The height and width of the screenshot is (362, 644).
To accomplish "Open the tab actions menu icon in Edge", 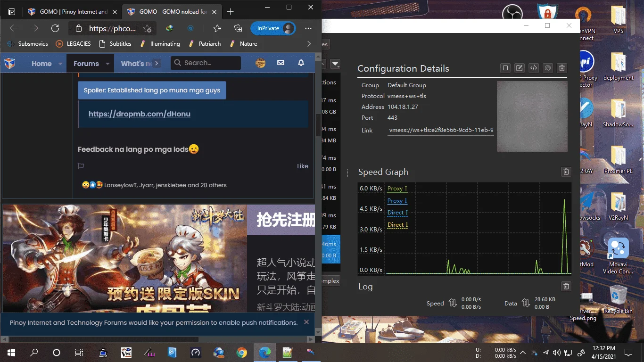I will [12, 12].
